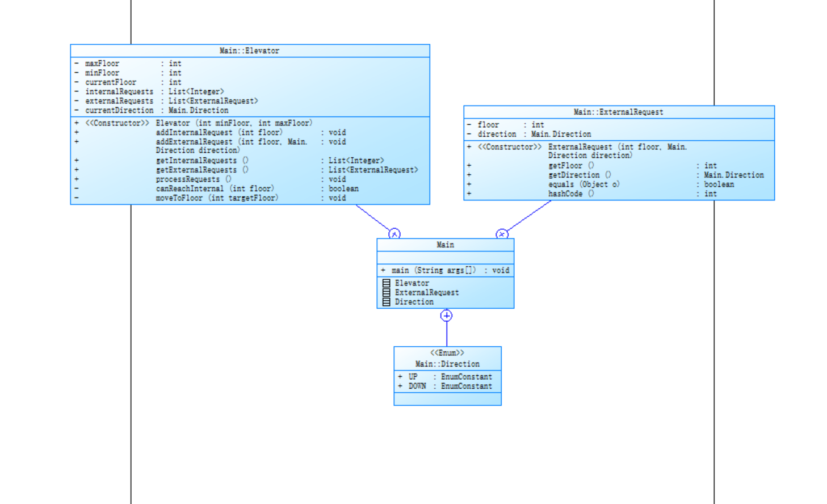The image size is (827, 504).
Task: Select the internalRequests attribute
Action: (149, 92)
